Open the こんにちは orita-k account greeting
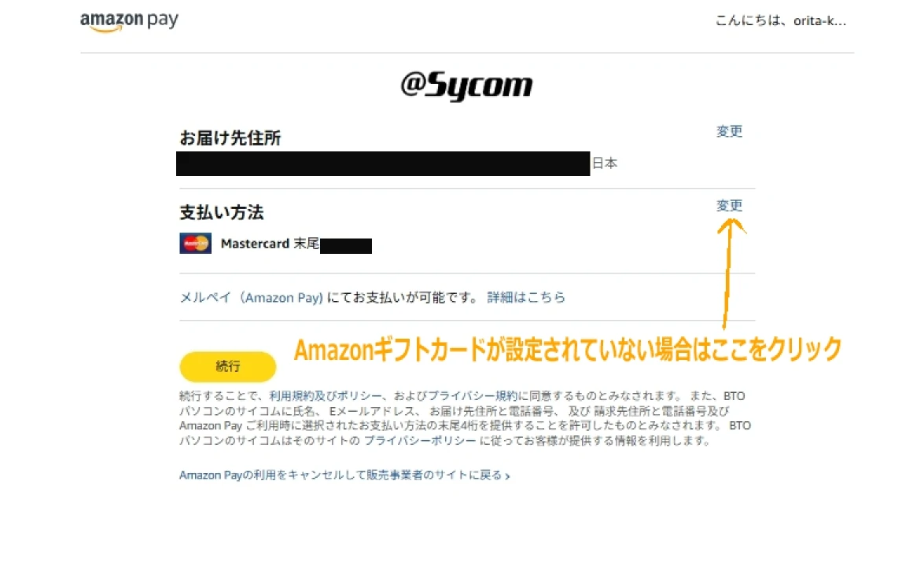 click(x=781, y=21)
